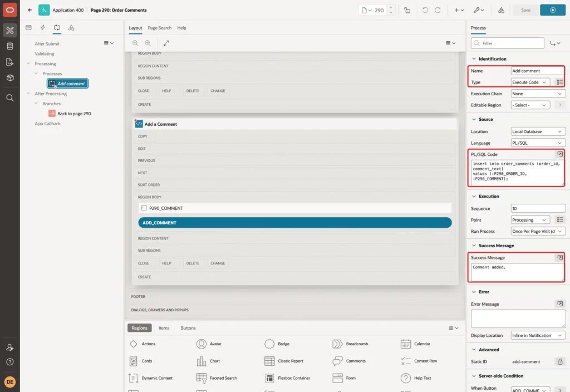Open the Oracle APEX home logo
Viewport: 570px width, 392px height.
coord(10,10)
